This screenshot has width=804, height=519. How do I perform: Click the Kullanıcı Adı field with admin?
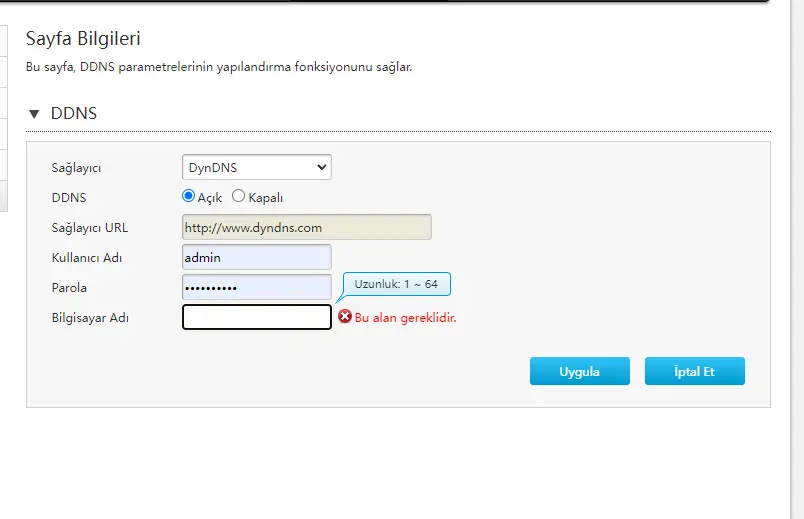click(x=256, y=257)
